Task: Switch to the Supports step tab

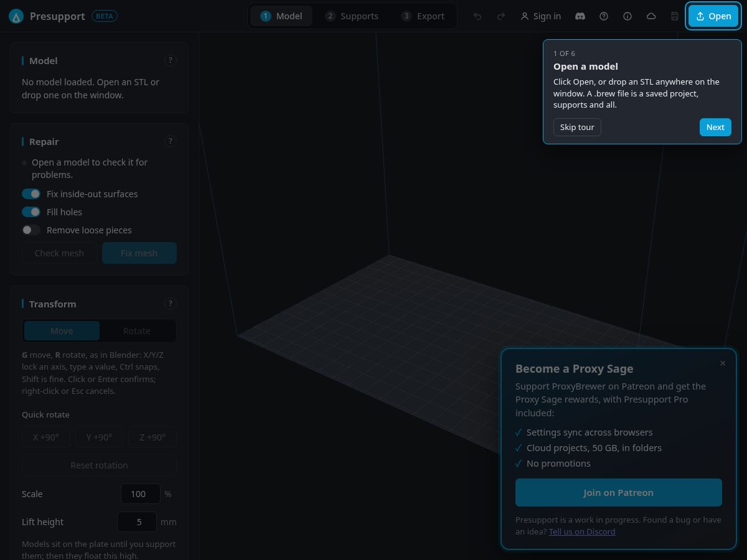Action: click(x=352, y=16)
